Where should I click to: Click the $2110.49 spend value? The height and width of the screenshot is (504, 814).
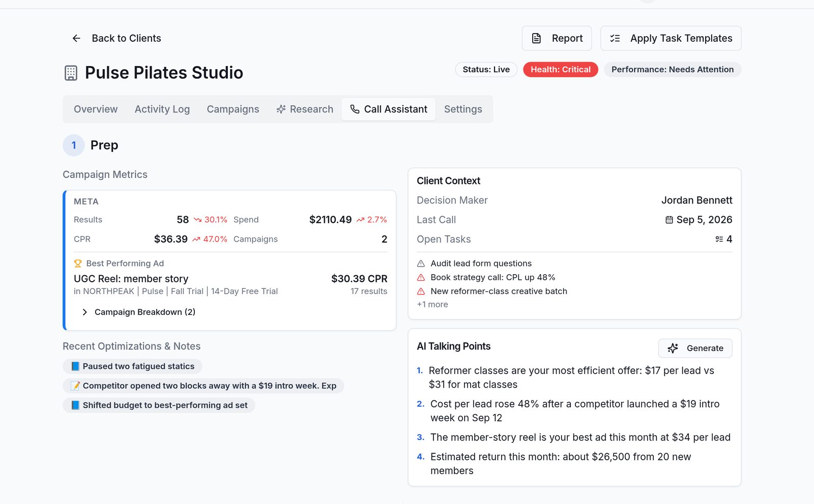coord(330,220)
